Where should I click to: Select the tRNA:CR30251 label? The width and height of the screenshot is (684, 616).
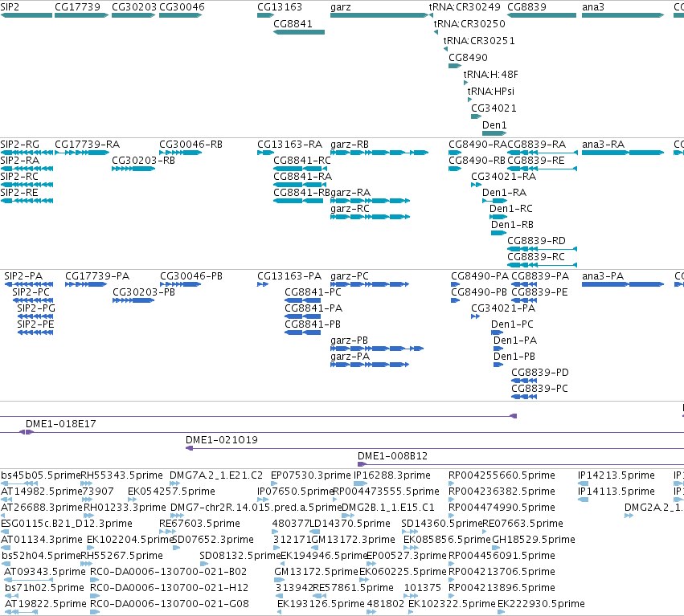click(x=479, y=40)
